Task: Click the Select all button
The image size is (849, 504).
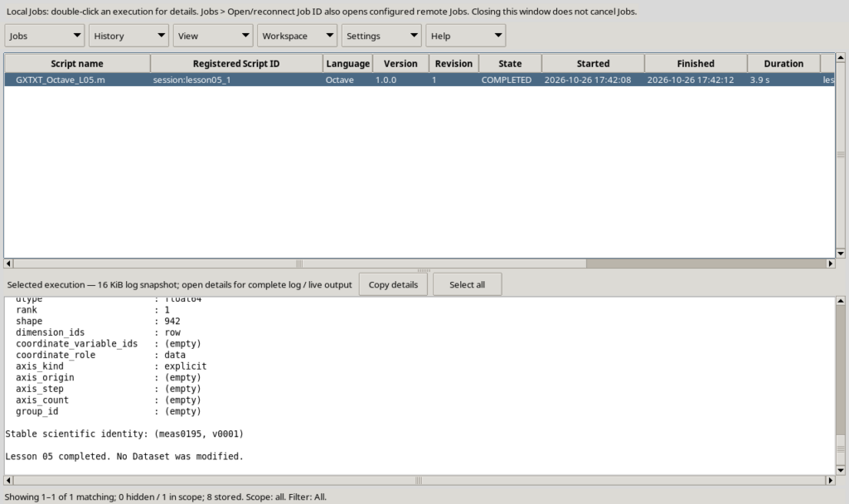Action: [x=468, y=285]
